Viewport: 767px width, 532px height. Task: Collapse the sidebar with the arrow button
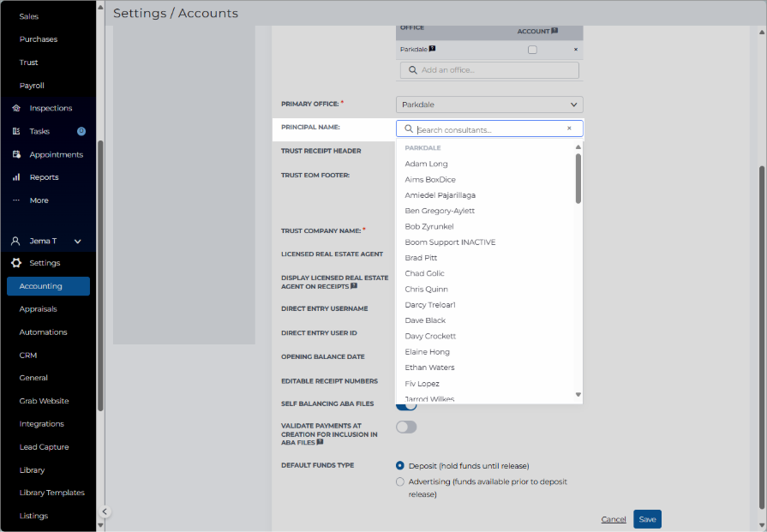coord(105,511)
